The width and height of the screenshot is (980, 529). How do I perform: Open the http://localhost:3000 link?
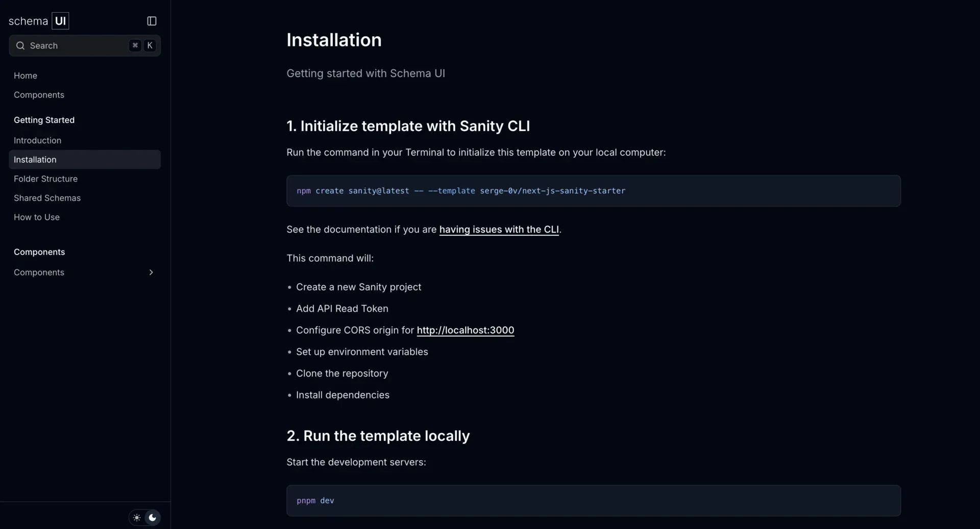pos(465,330)
